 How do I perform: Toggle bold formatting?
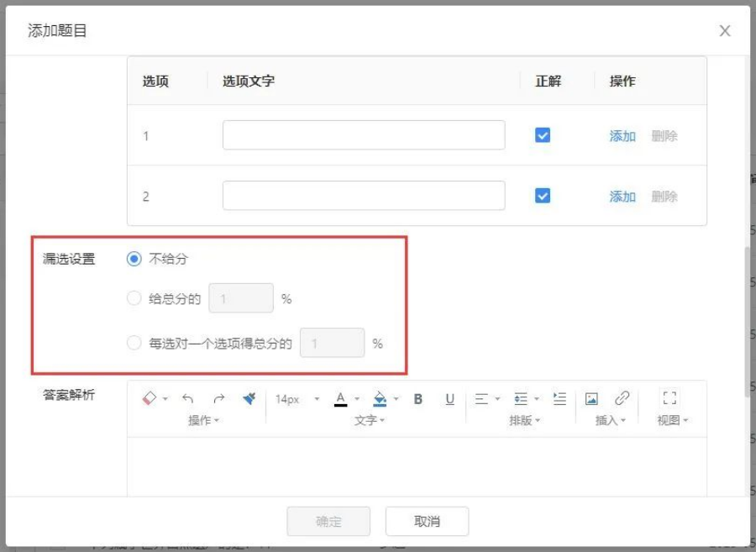(x=418, y=399)
